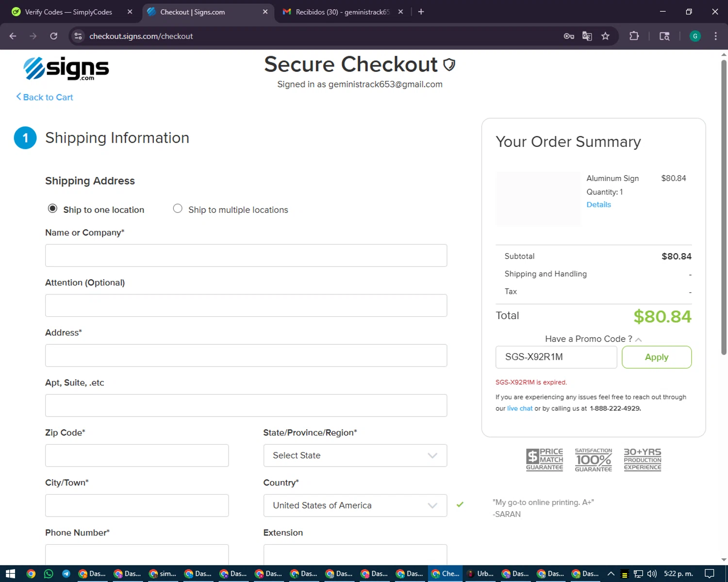Click the Apply promo code button
Image resolution: width=728 pixels, height=582 pixels.
coord(656,357)
